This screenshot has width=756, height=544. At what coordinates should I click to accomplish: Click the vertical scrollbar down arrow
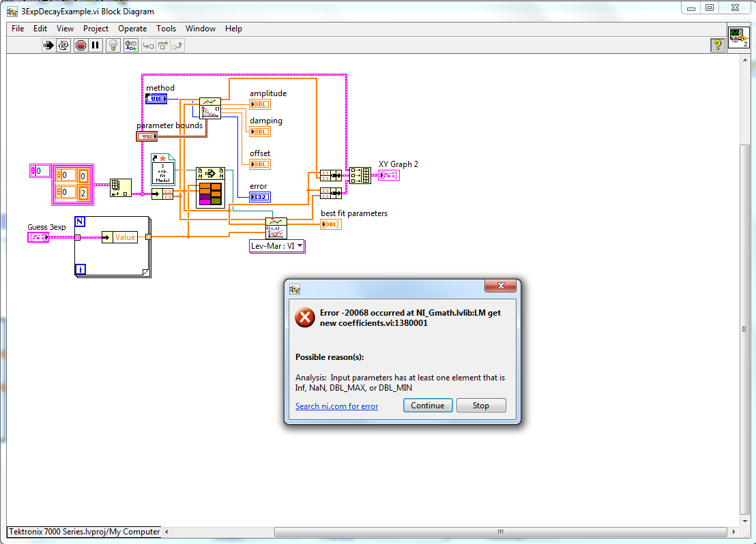coord(745,521)
